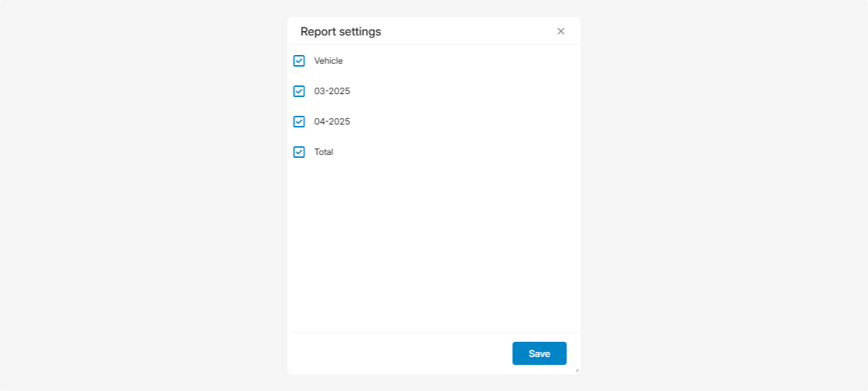Disable the 04-2025 column checkbox
Viewport: 868px width, 391px height.
pyautogui.click(x=299, y=122)
